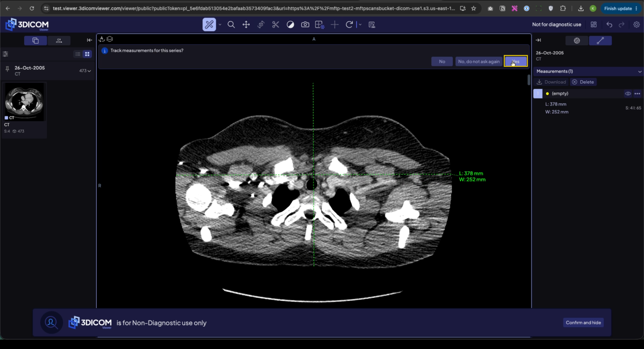The height and width of the screenshot is (349, 644).
Task: Switch to list view of series
Action: [x=78, y=54]
